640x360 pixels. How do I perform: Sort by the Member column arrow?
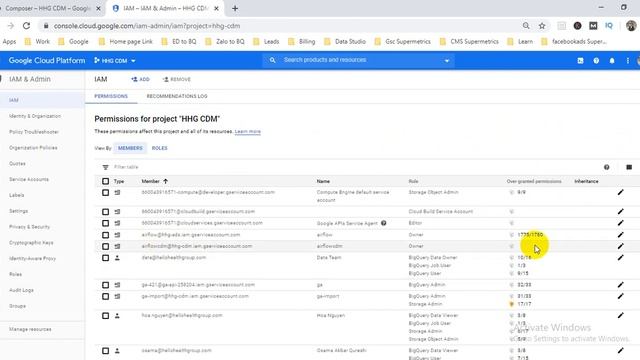[165, 181]
